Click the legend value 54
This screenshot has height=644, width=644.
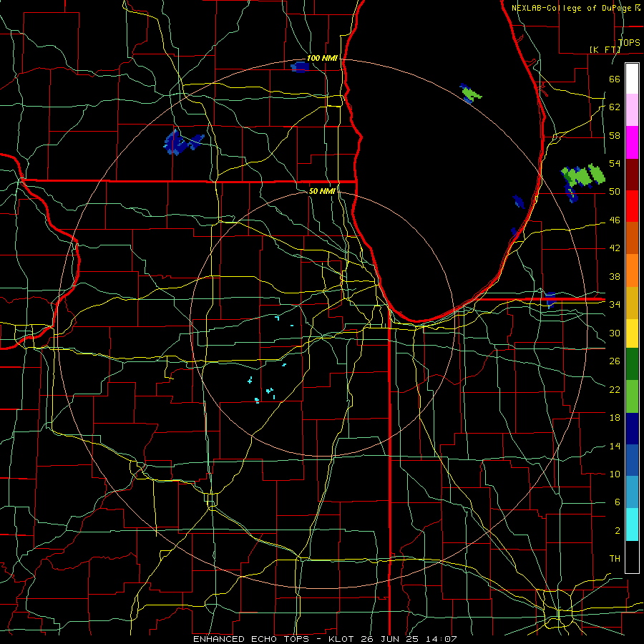coord(615,163)
